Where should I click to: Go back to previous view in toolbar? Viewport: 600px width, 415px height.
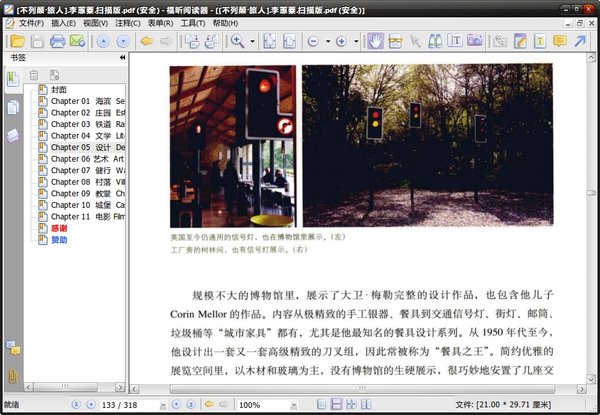coord(147,41)
